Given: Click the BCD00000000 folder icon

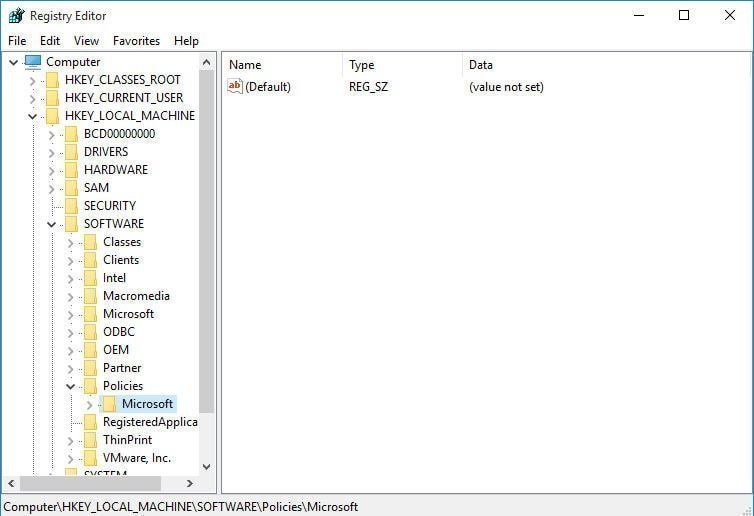Looking at the screenshot, I should pos(71,134).
